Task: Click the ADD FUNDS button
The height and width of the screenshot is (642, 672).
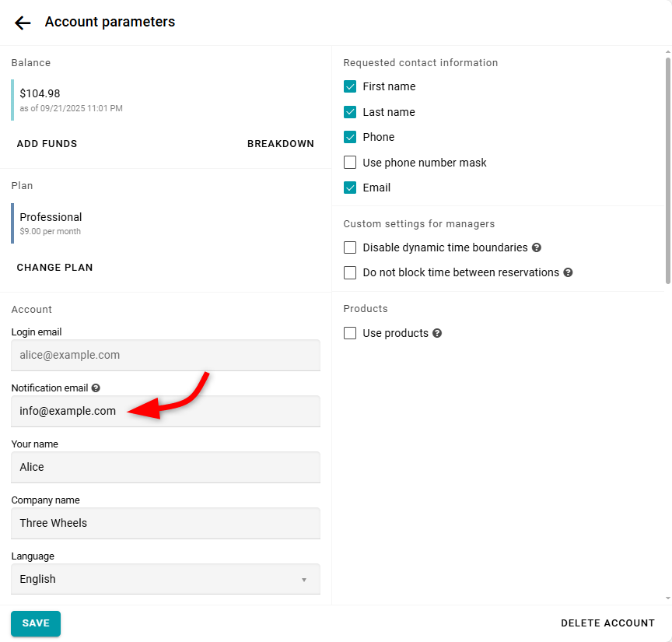Action: point(47,144)
